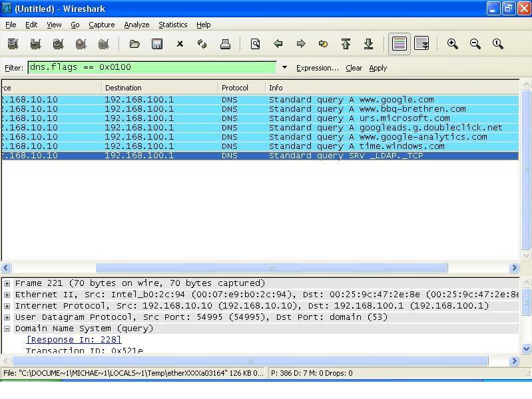Open the Statistics menu

172,25
